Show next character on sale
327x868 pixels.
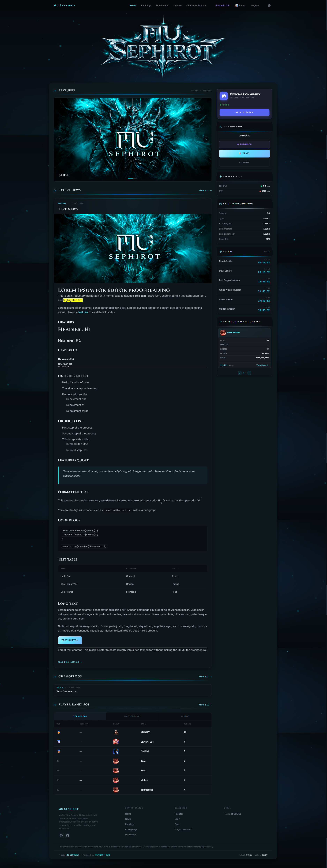pyautogui.click(x=249, y=373)
